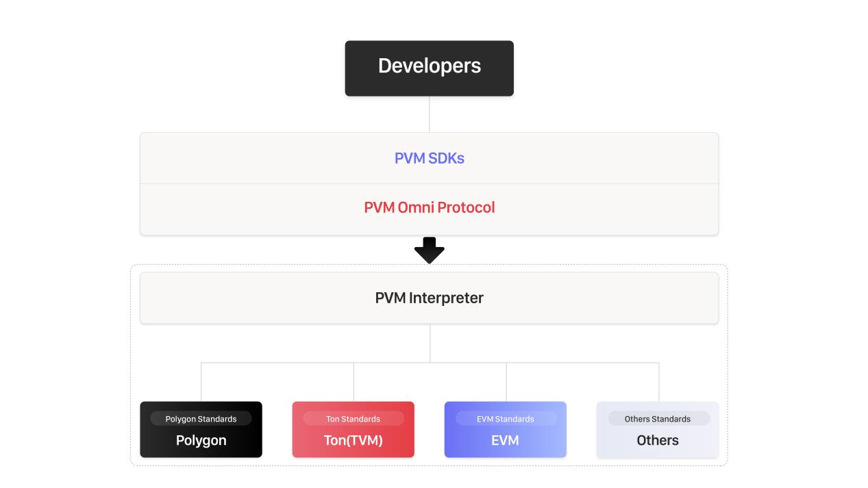The width and height of the screenshot is (868, 488).
Task: Select the Others title text
Action: click(657, 440)
